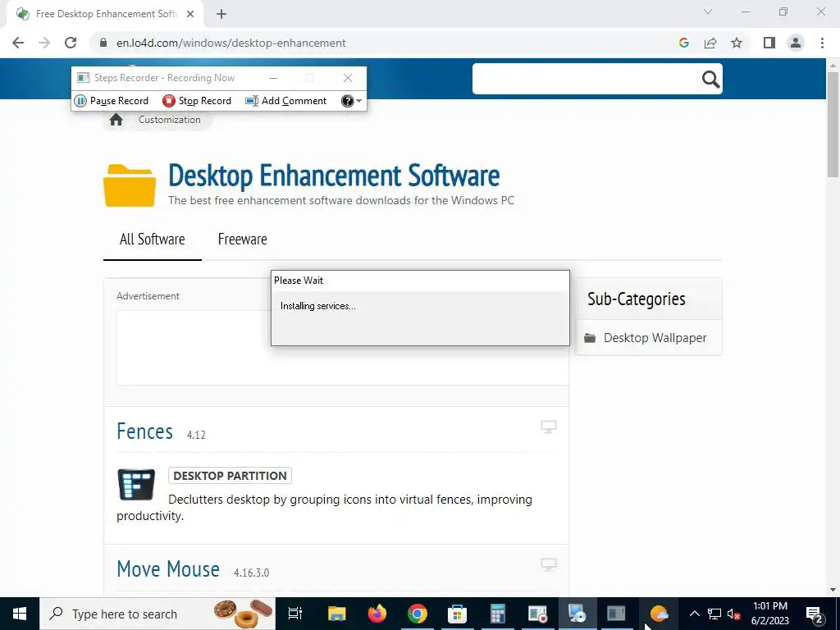The height and width of the screenshot is (630, 840).
Task: Reload the current page
Action: pyautogui.click(x=71, y=43)
